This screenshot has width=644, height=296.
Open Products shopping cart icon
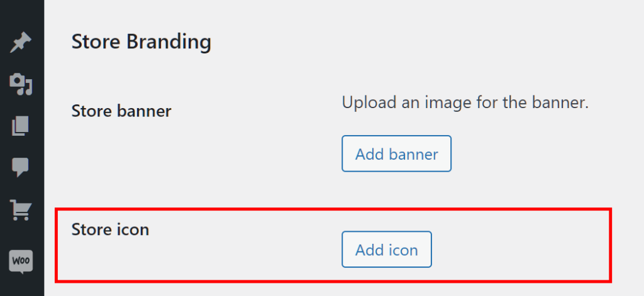[21, 209]
